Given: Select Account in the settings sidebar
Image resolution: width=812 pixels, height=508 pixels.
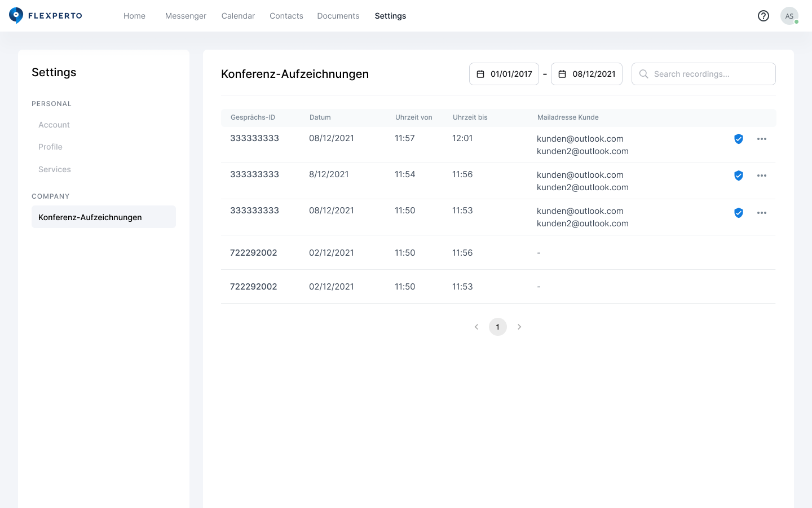Looking at the screenshot, I should 54,125.
